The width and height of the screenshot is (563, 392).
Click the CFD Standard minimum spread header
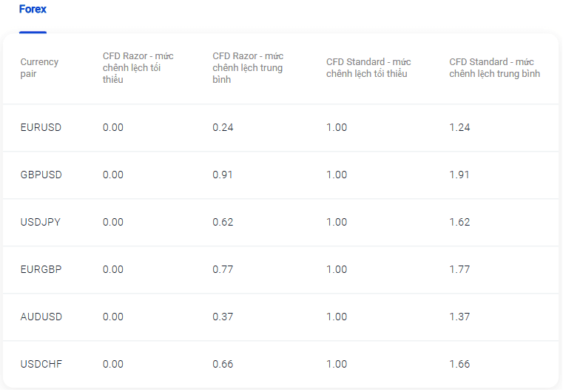368,67
